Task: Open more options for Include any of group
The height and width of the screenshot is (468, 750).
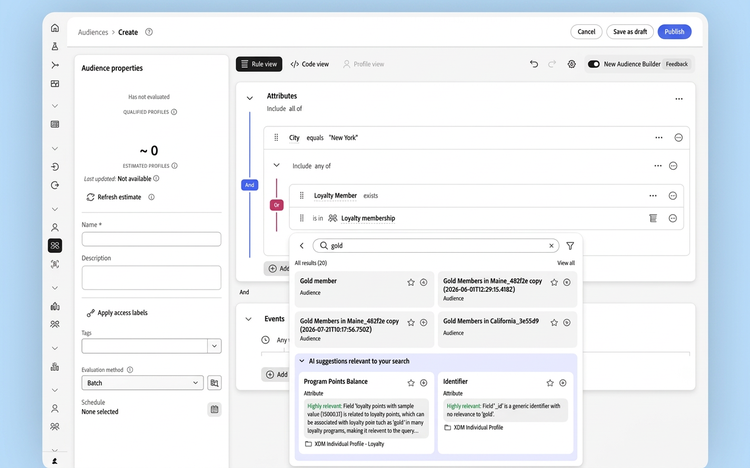Action: tap(658, 166)
